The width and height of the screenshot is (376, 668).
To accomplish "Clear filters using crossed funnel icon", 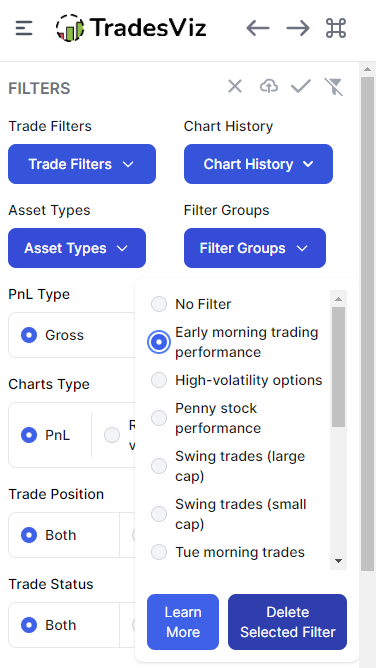I will [333, 87].
